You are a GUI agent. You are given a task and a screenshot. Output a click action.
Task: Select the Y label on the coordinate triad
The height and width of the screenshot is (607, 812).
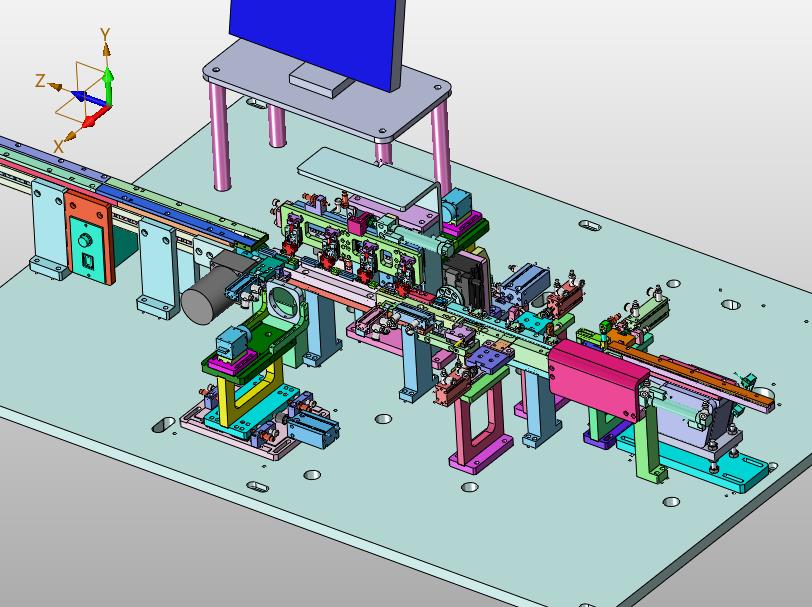[106, 35]
